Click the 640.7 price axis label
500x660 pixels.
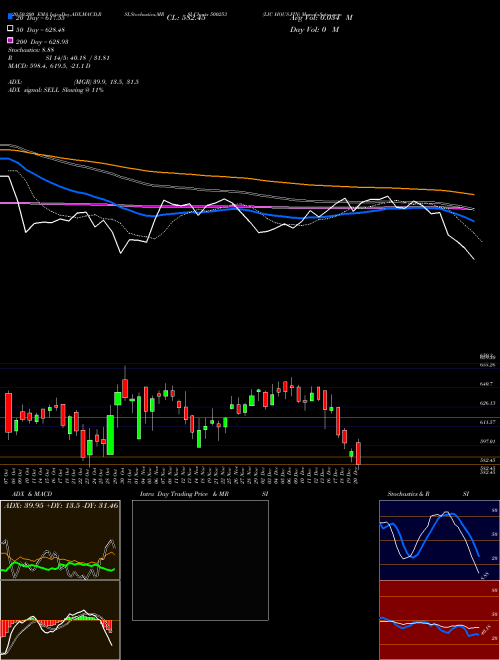click(x=487, y=384)
